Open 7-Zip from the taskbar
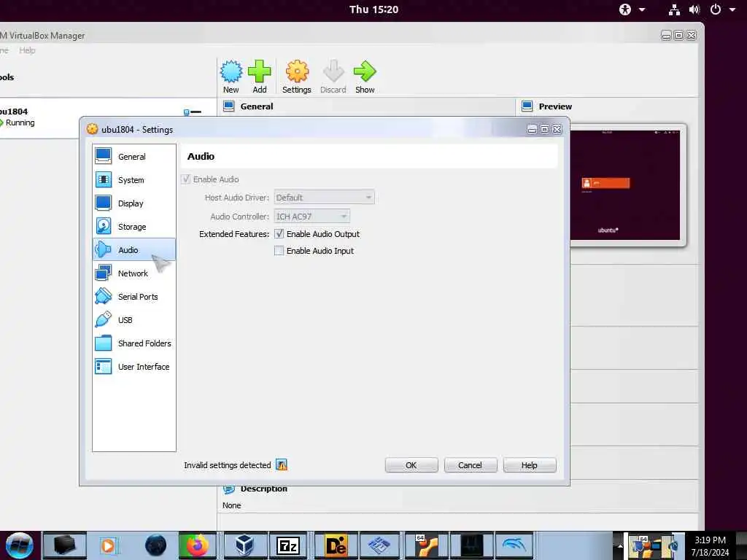The height and width of the screenshot is (560, 747). pos(288,545)
